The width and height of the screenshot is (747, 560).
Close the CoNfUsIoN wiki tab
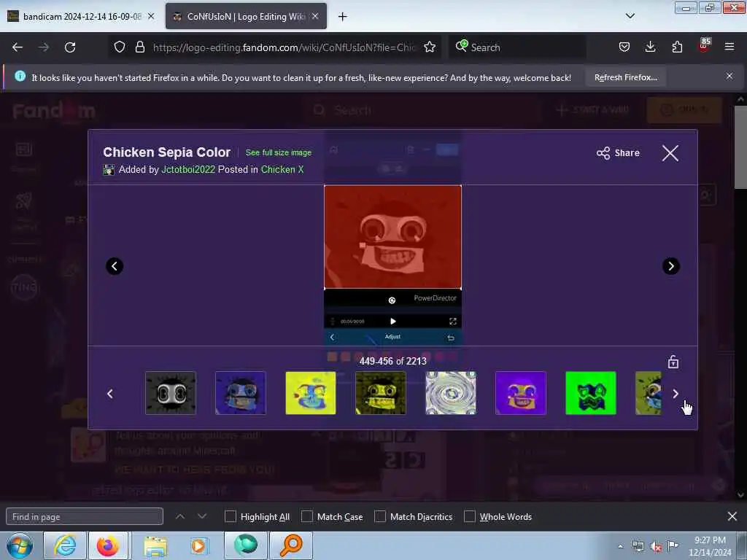click(x=315, y=16)
